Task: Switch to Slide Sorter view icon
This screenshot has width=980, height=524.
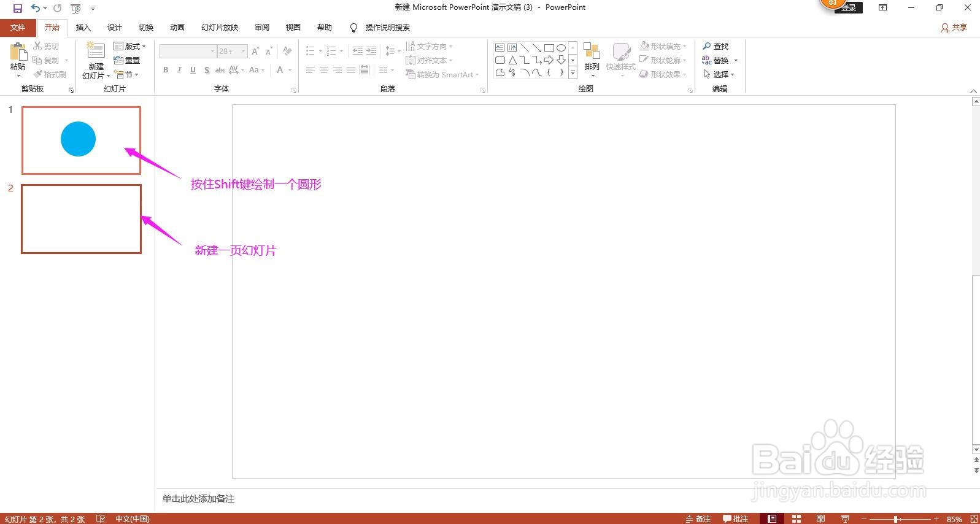Action: point(797,518)
